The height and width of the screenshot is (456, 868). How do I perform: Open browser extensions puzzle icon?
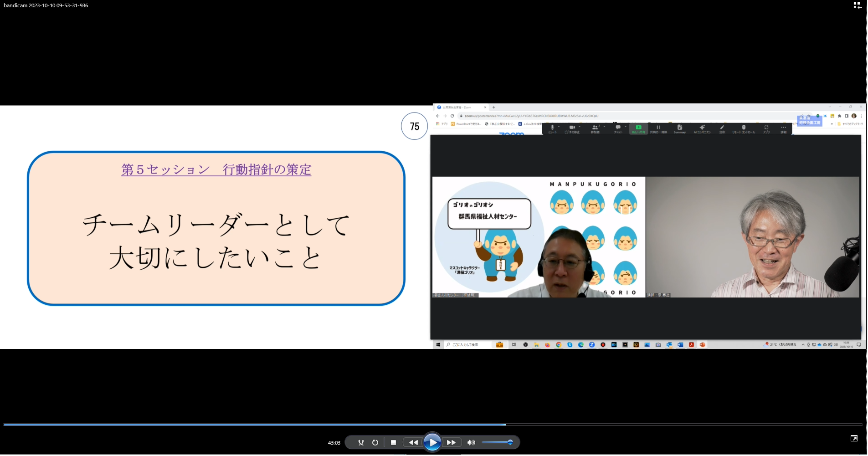(839, 116)
